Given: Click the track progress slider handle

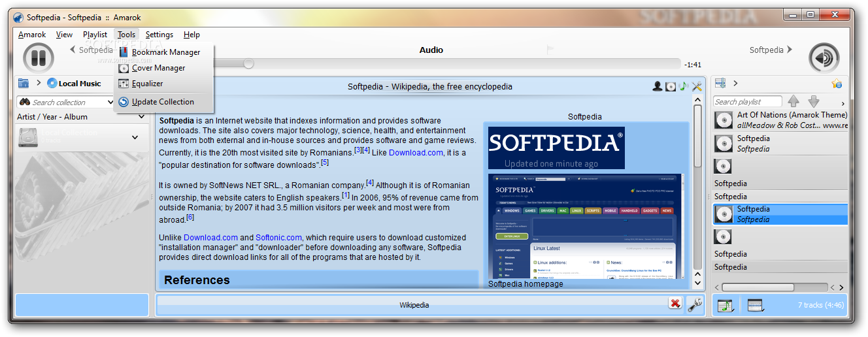Looking at the screenshot, I should click(248, 64).
